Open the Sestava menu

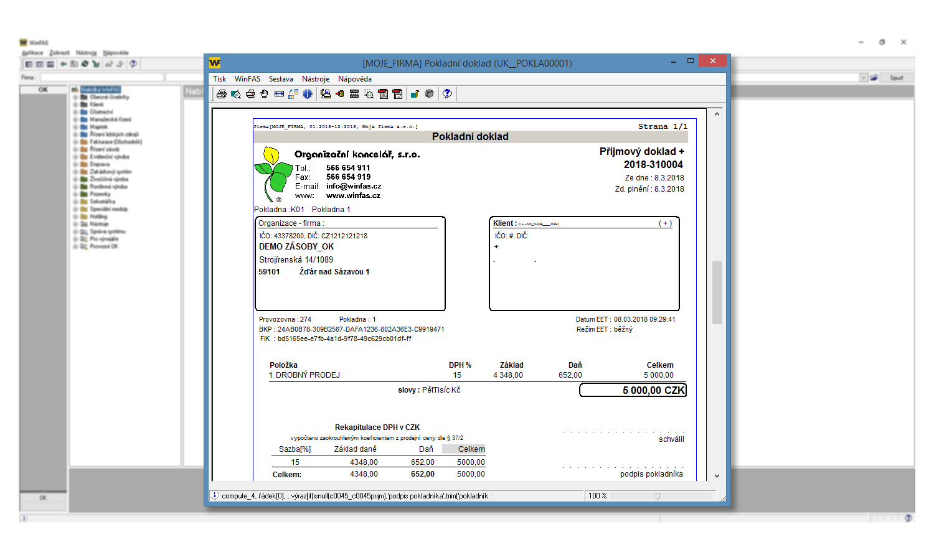pos(281,79)
